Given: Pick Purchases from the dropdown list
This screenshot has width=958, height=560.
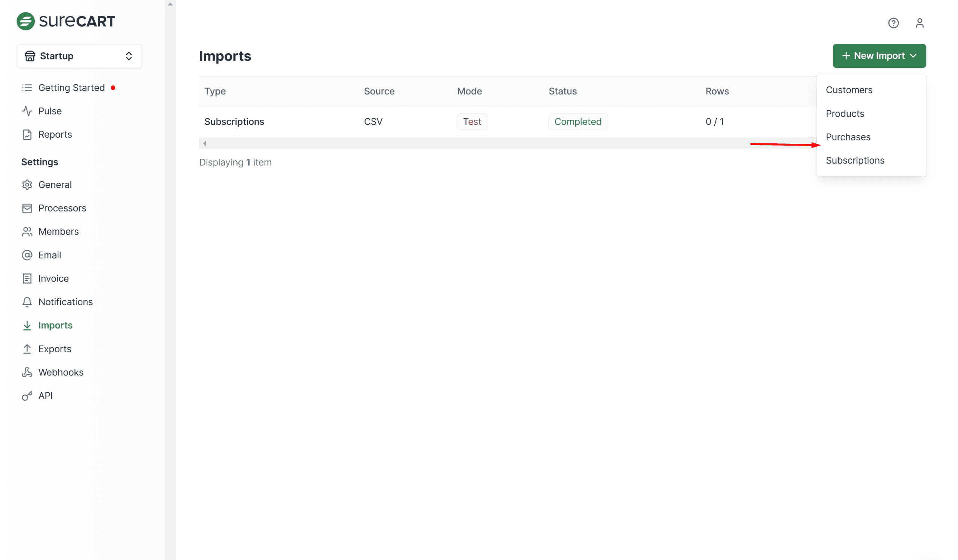Looking at the screenshot, I should [x=848, y=137].
